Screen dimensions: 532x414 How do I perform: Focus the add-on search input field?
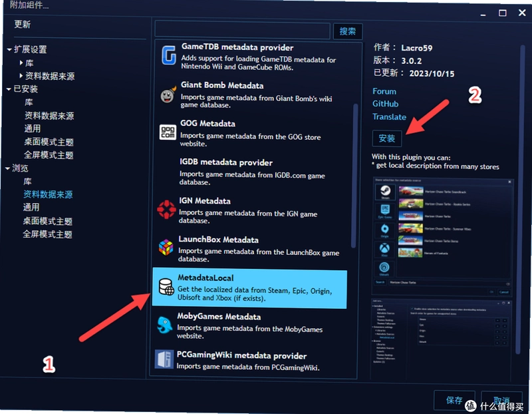coord(242,31)
